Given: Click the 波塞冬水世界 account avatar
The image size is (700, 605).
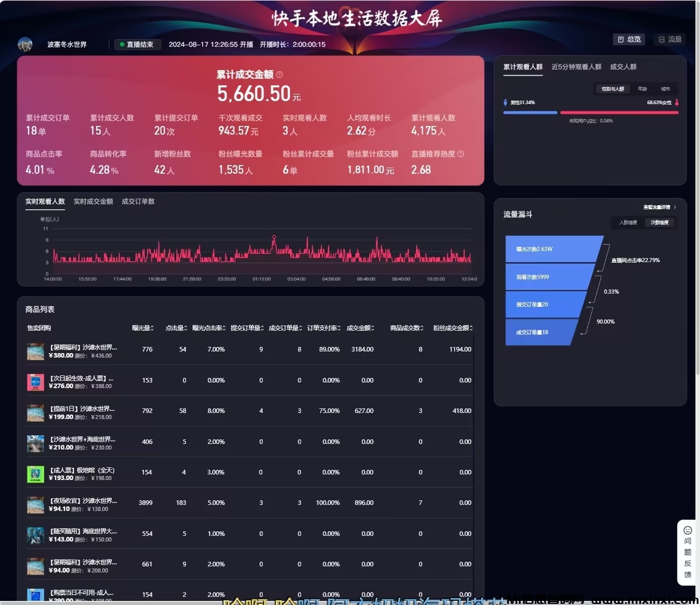Looking at the screenshot, I should [x=25, y=44].
